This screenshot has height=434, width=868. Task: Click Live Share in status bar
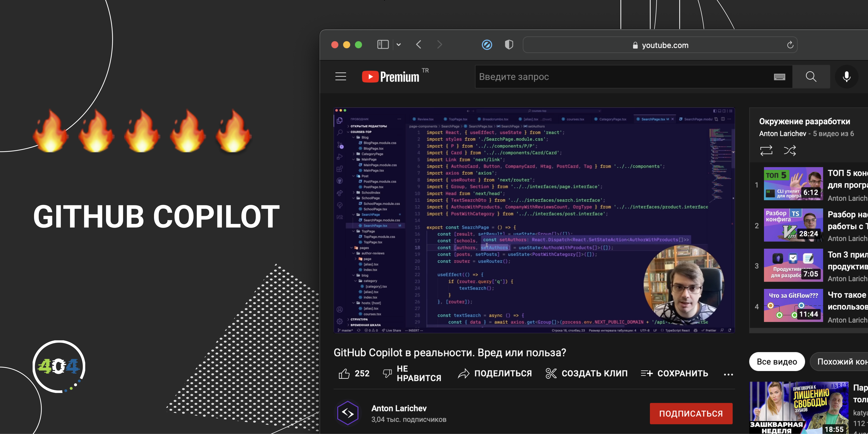(x=391, y=331)
